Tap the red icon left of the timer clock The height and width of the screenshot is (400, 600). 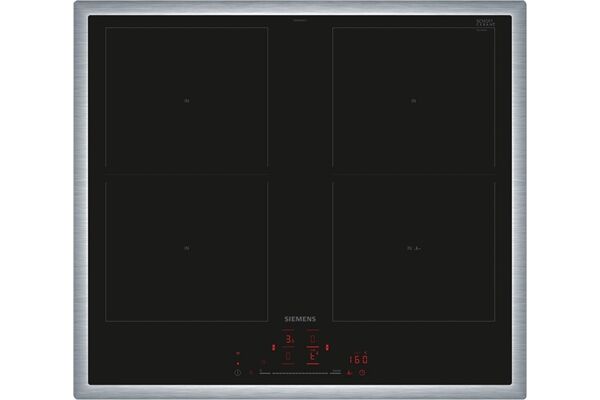349,372
